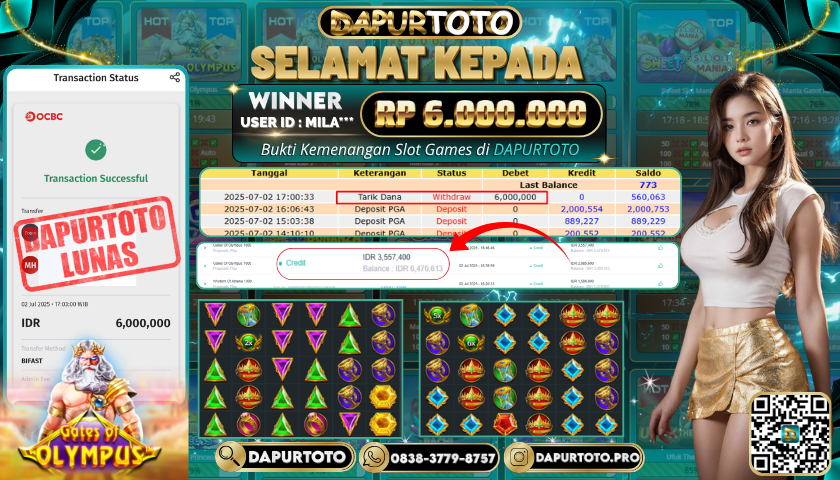Click the Instagram icon beside DAPURTOTO.PRO

pyautogui.click(x=520, y=458)
